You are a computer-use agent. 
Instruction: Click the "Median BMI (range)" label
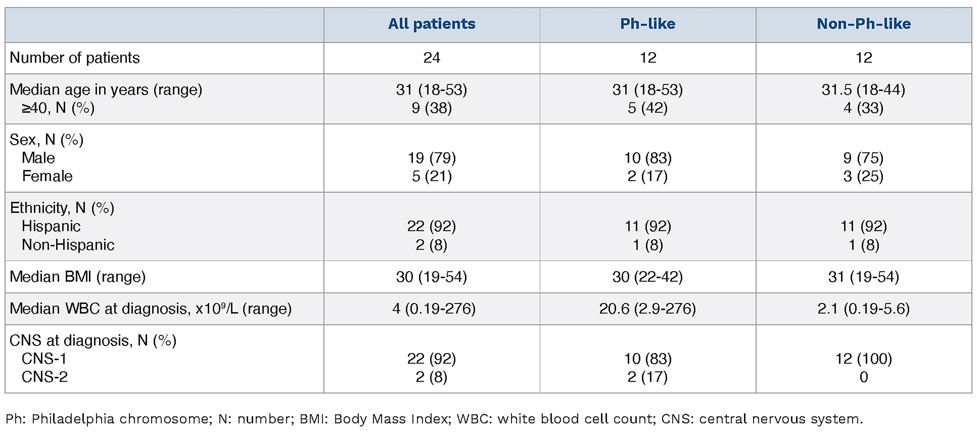[x=78, y=277]
